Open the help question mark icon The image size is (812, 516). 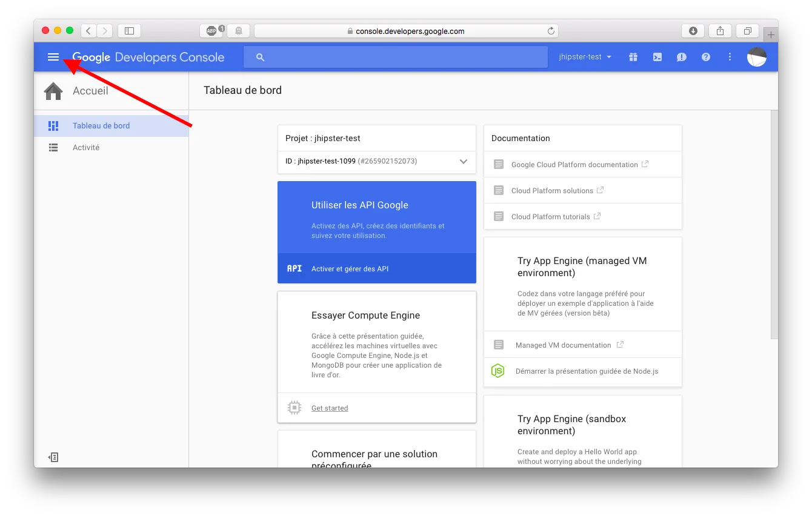pyautogui.click(x=706, y=57)
